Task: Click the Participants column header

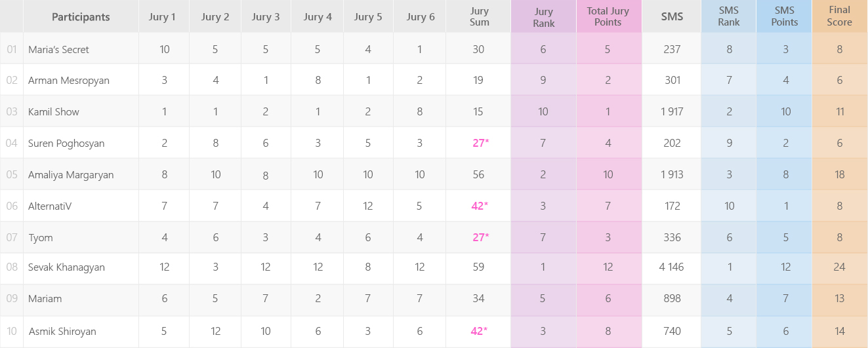Action: 81,17
